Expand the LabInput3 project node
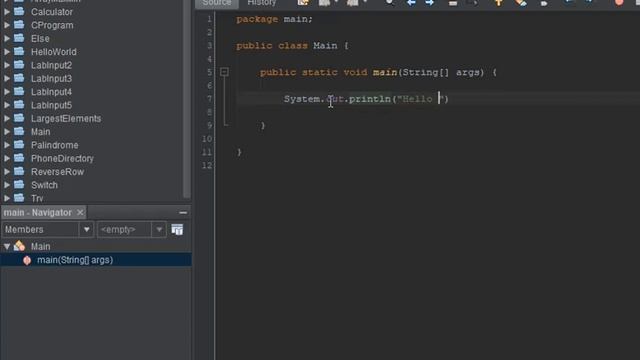The height and width of the screenshot is (360, 640). (7, 78)
